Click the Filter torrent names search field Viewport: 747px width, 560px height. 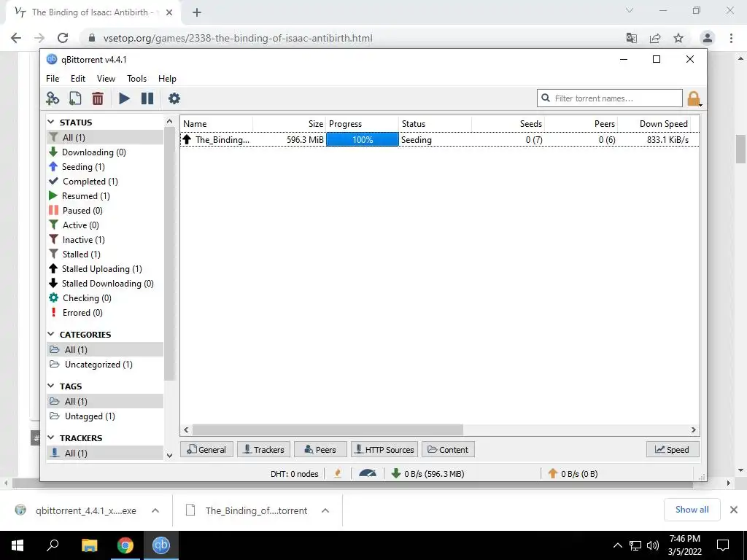point(610,98)
